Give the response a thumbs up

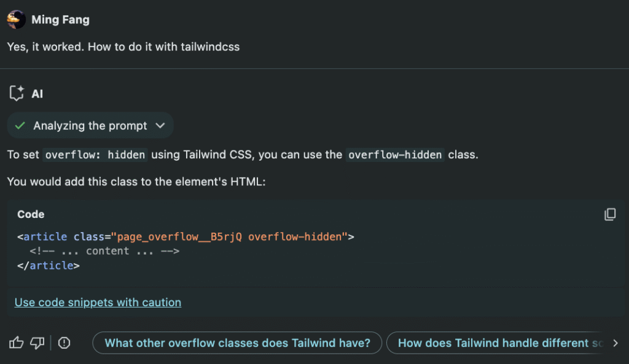17,343
